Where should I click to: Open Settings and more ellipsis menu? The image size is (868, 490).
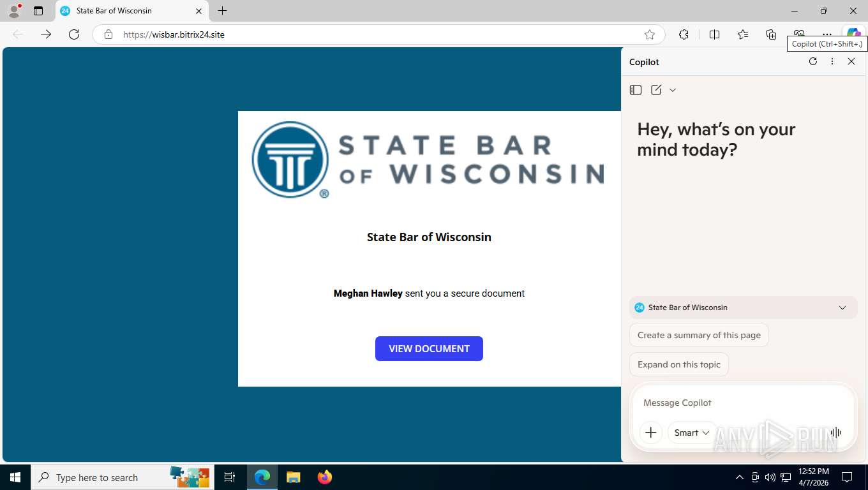827,34
